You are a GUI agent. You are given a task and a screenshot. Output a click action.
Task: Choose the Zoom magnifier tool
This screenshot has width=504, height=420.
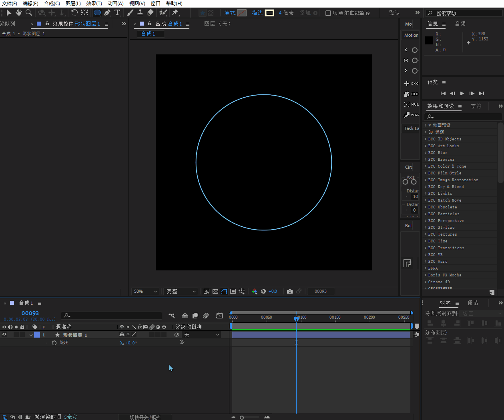[29, 13]
